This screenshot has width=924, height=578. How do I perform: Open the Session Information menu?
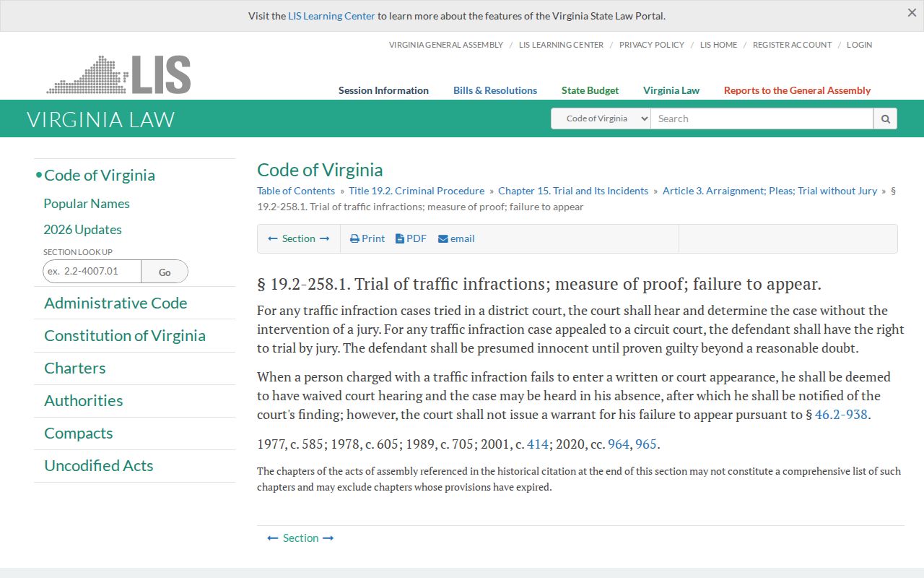[x=383, y=90]
